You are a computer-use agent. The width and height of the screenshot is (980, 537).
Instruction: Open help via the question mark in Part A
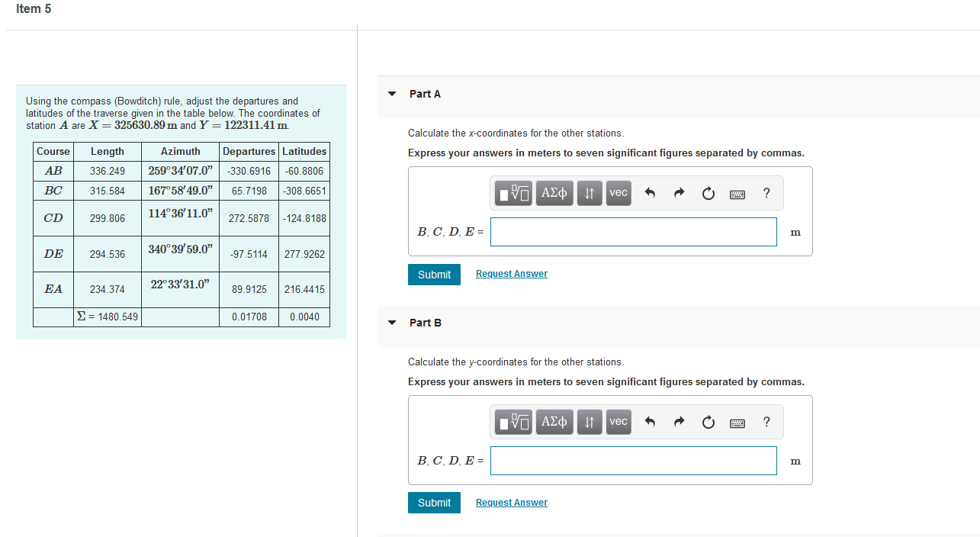tap(766, 193)
